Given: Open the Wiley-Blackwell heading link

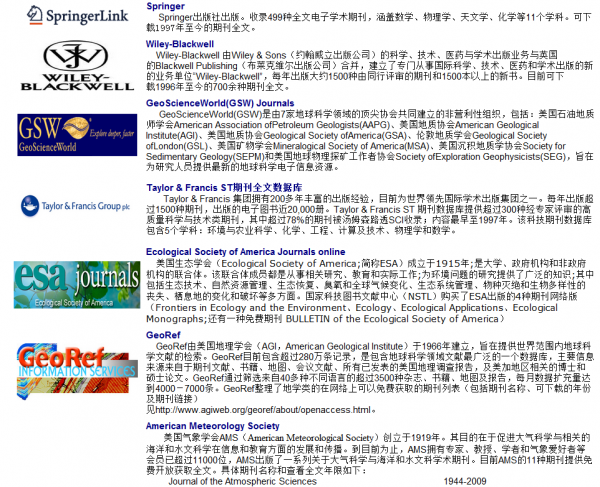Looking at the screenshot, I should point(180,44).
